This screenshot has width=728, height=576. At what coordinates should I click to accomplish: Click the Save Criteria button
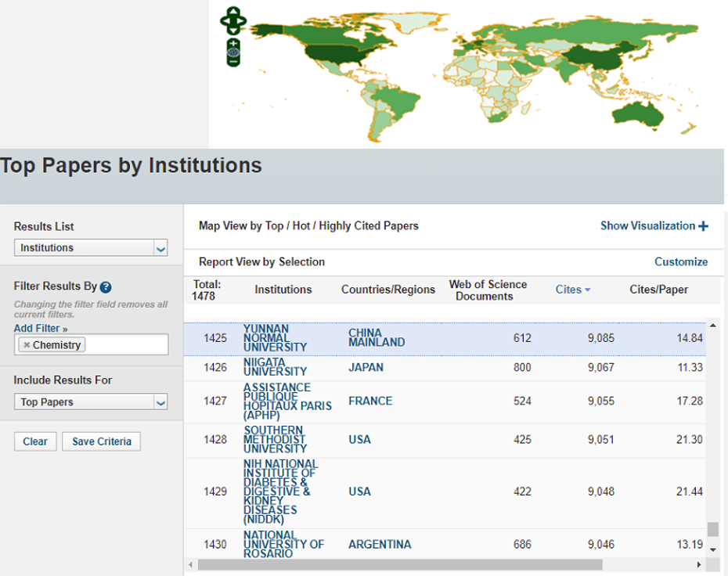(x=101, y=441)
